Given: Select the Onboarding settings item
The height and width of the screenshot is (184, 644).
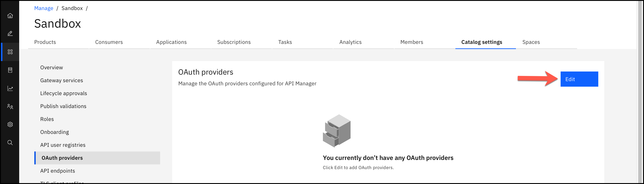Looking at the screenshot, I should click(54, 132).
